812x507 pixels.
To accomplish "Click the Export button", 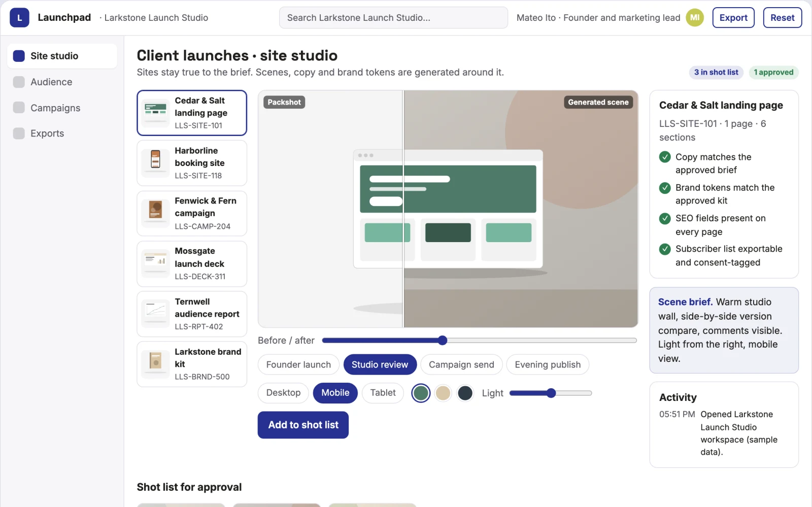I will point(733,18).
